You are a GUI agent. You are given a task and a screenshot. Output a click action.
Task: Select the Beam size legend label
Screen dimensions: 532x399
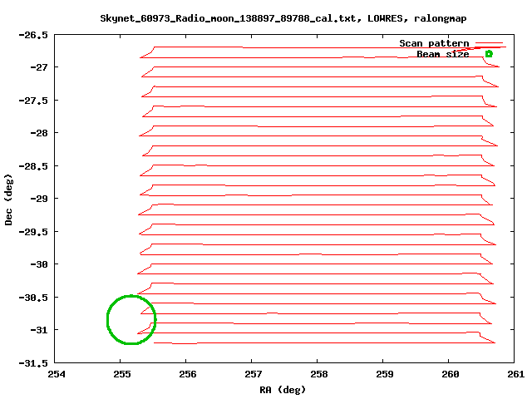442,54
